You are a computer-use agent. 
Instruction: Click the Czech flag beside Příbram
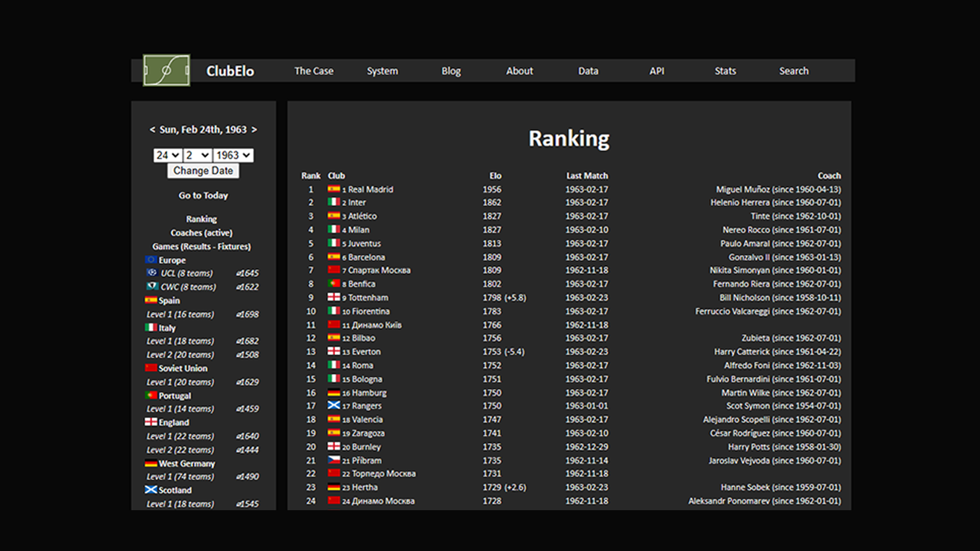click(334, 460)
